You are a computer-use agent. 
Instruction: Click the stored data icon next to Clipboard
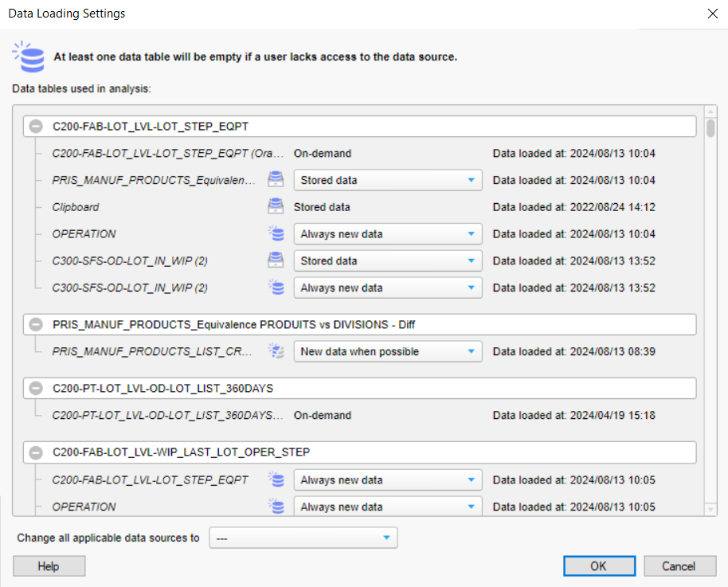(x=276, y=207)
